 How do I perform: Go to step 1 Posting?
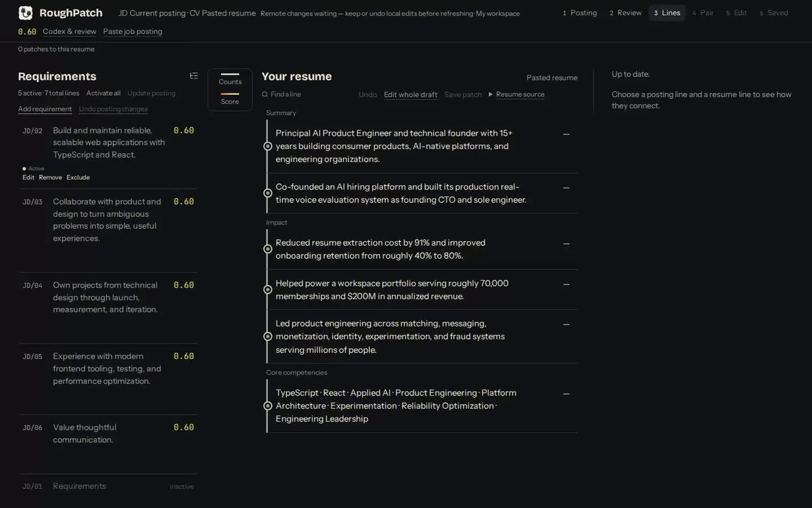point(580,13)
